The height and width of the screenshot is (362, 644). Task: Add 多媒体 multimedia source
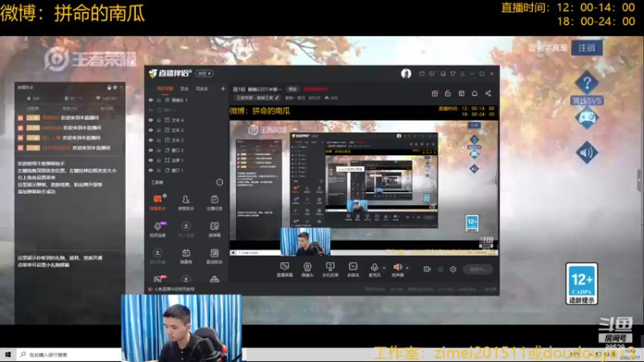[x=353, y=269]
